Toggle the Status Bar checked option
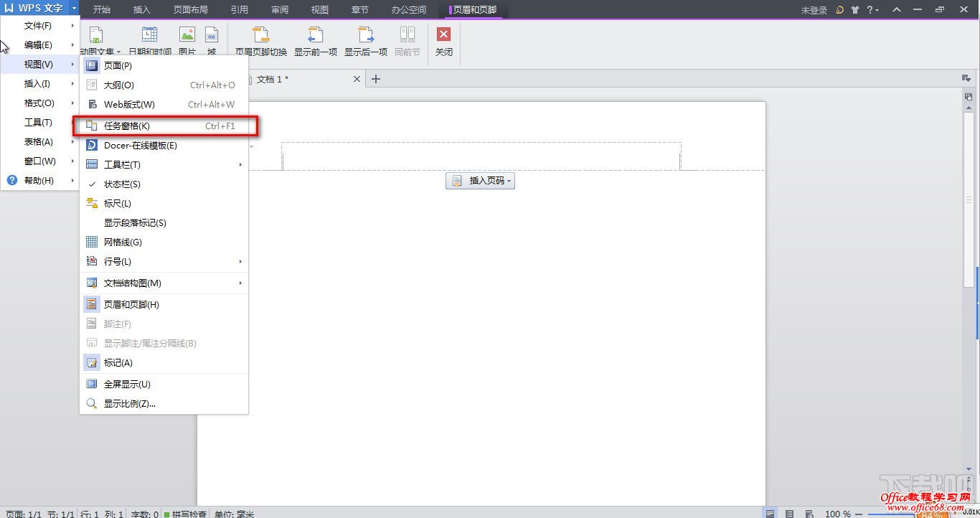 tap(122, 184)
